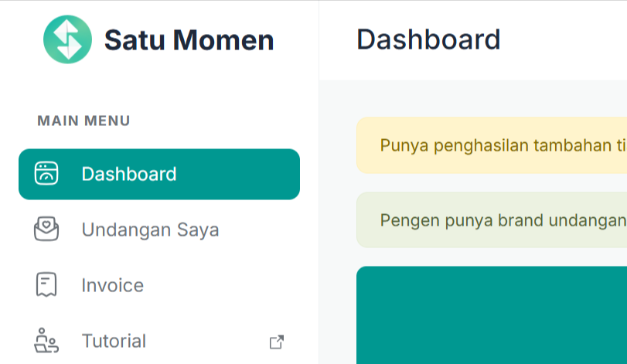The height and width of the screenshot is (364, 627).
Task: Click the Dashboard page heading
Action: coord(428,39)
